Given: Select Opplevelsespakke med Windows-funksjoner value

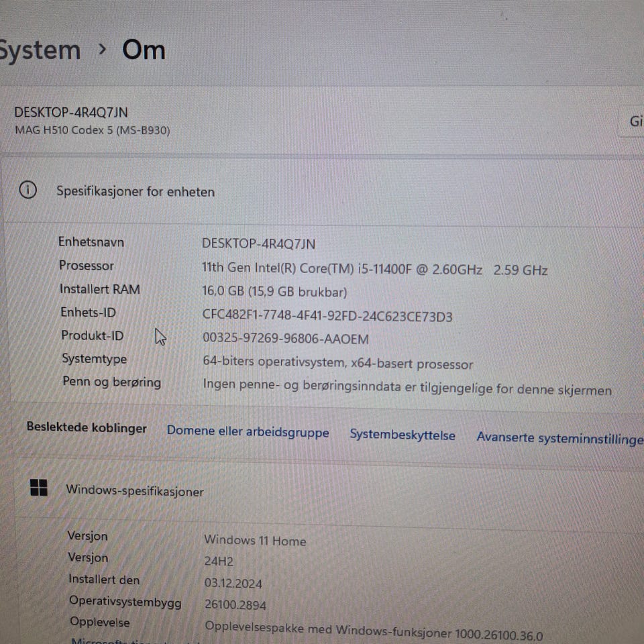Looking at the screenshot, I should tap(374, 631).
